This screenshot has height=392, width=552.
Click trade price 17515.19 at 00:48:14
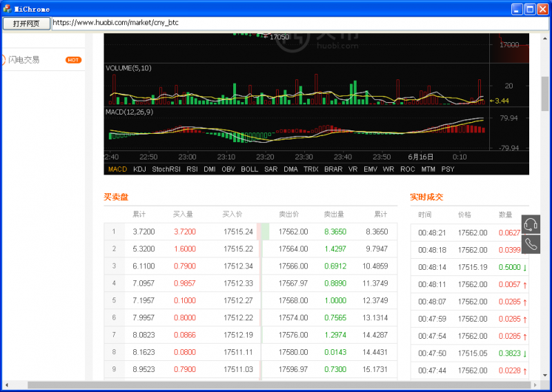[473, 267]
